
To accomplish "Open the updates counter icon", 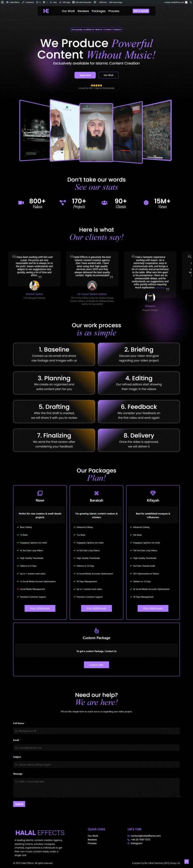I will [x=38, y=2].
